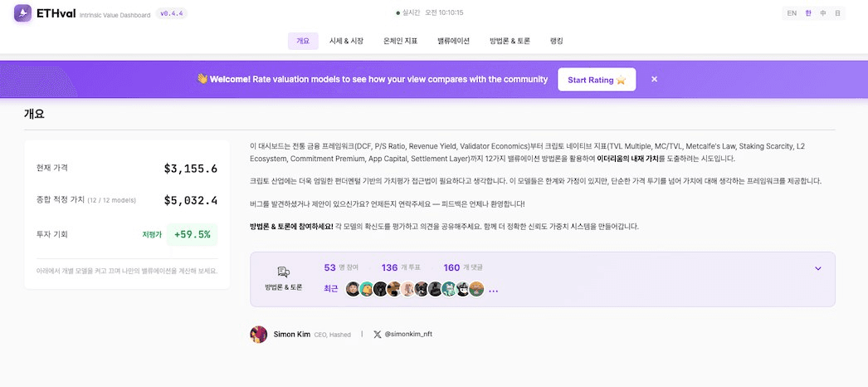
Task: Open the 방법론 & 토론 navigation tab
Action: pos(510,41)
